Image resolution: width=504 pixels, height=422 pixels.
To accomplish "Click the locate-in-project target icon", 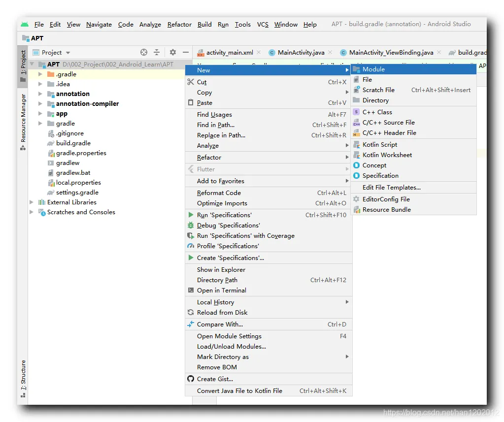I will (x=144, y=52).
